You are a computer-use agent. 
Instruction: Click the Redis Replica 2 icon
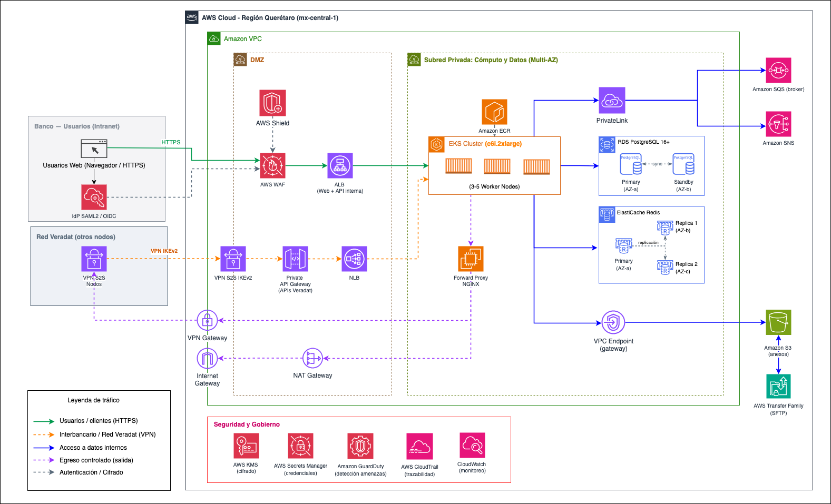665,267
